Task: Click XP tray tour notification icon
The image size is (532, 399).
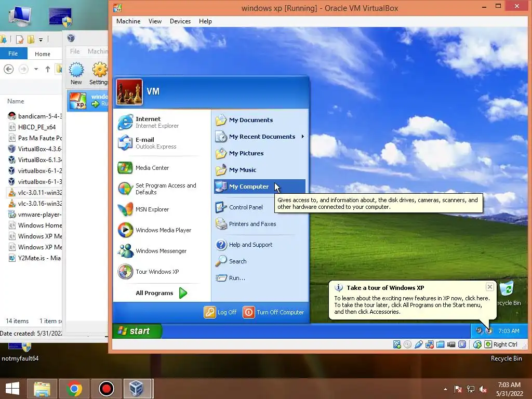Action: [488, 330]
